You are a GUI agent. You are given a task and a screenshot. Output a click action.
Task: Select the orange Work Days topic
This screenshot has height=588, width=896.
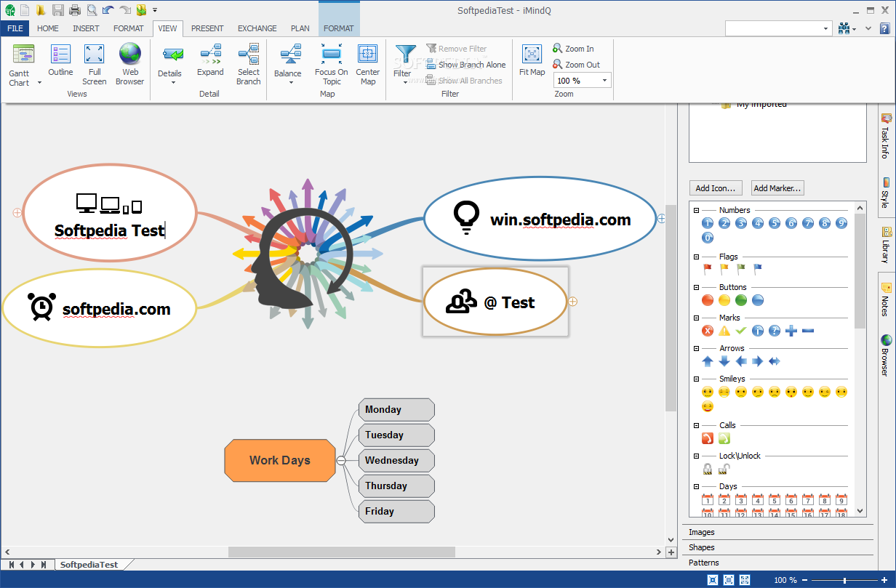tap(280, 460)
